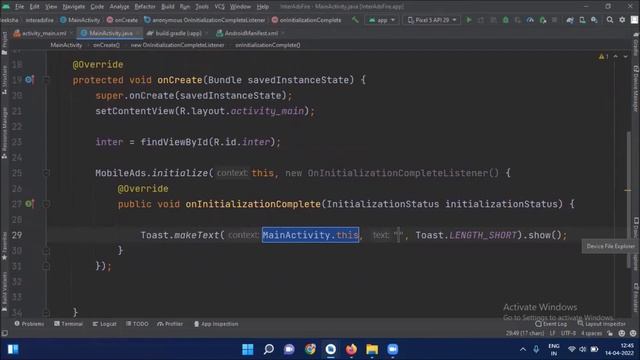Open the Pixel 5 API 29 device dropdown

pyautogui.click(x=431, y=20)
